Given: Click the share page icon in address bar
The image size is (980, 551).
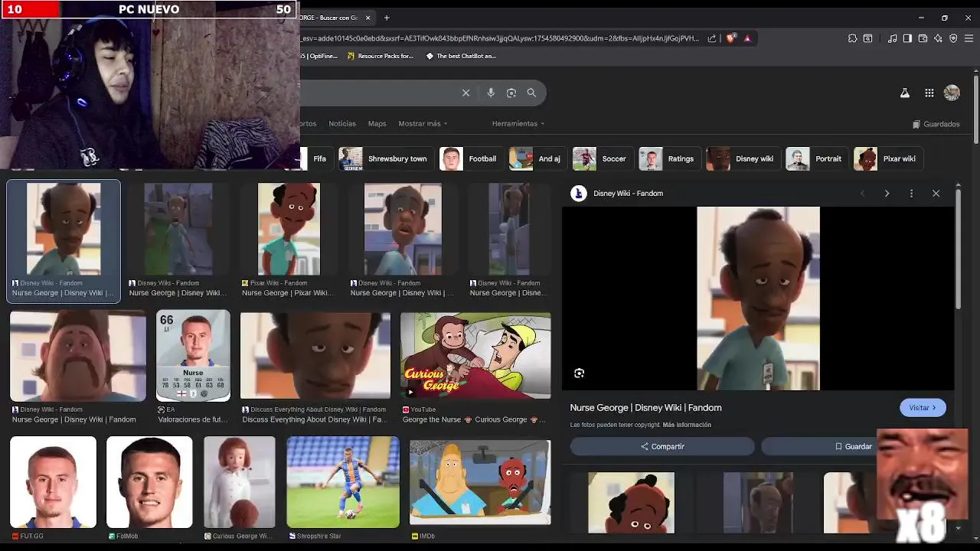Looking at the screenshot, I should (712, 38).
